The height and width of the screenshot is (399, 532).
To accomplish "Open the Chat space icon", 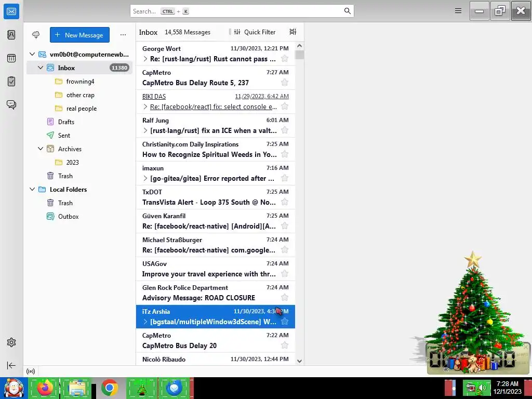I will click(11, 104).
